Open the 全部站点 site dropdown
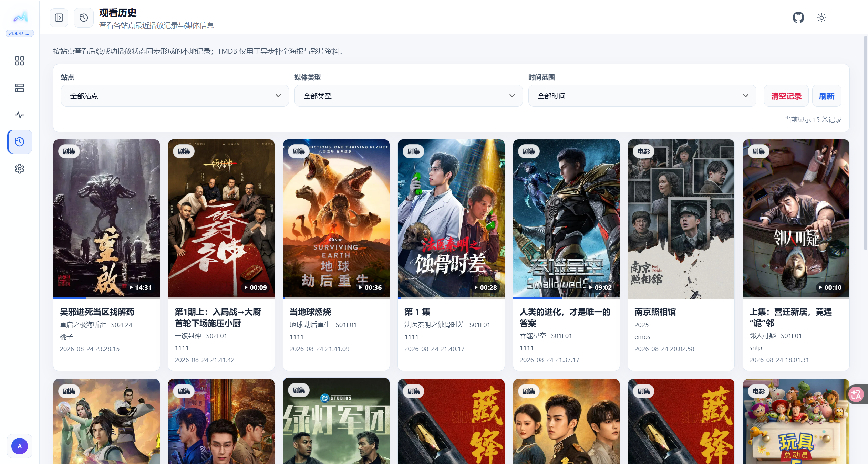 (x=175, y=96)
